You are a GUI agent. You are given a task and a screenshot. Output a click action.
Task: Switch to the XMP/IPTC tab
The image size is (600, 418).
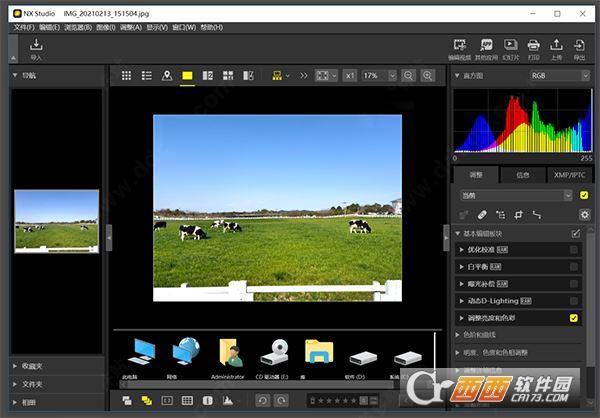pyautogui.click(x=569, y=175)
